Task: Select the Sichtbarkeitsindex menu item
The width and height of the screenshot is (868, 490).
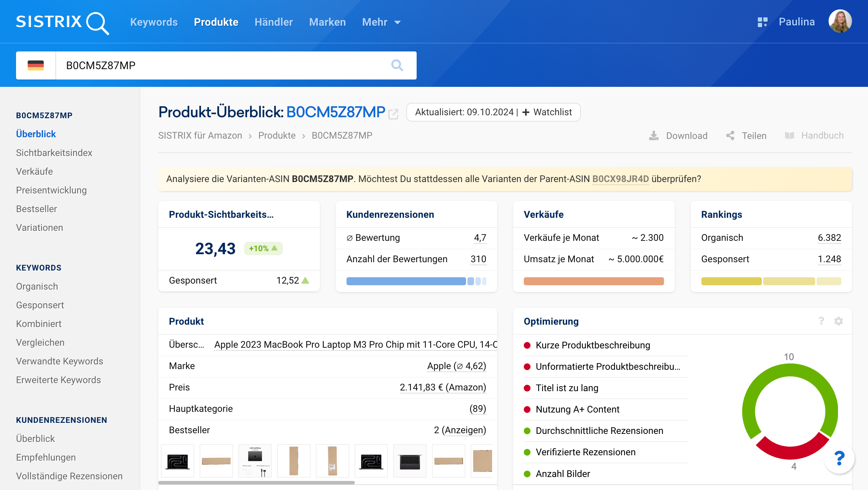Action: (54, 153)
